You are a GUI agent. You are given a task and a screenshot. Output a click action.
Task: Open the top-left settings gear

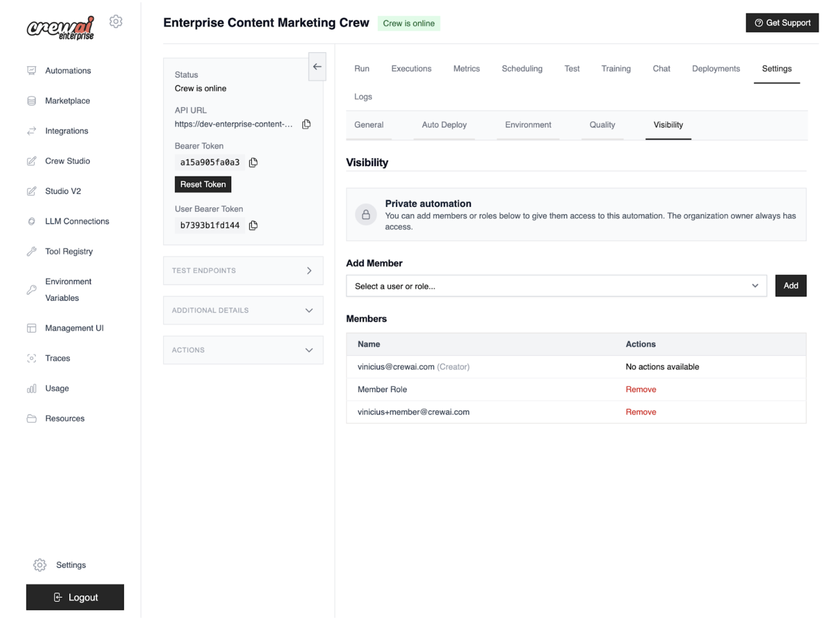[116, 22]
